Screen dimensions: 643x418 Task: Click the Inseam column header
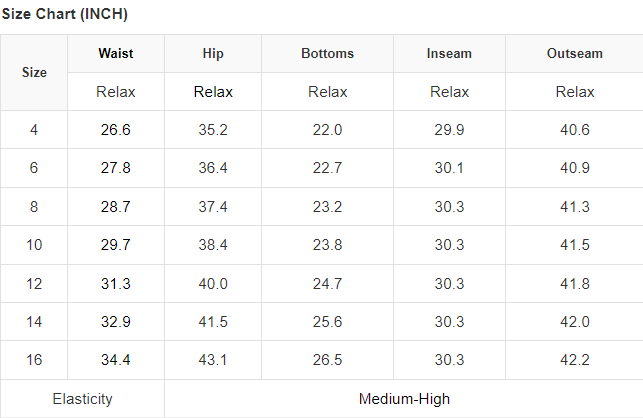pyautogui.click(x=449, y=54)
